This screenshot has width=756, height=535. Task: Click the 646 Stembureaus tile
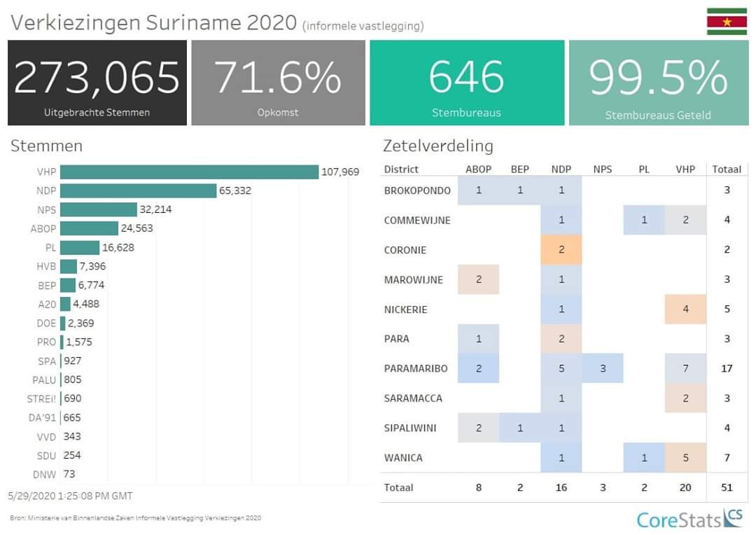[466, 83]
